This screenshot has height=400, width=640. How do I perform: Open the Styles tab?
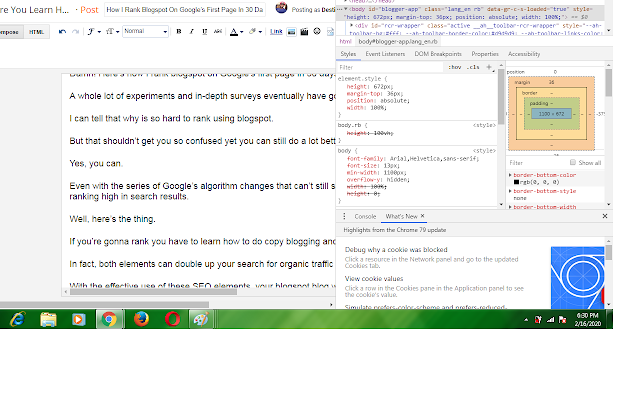[348, 54]
